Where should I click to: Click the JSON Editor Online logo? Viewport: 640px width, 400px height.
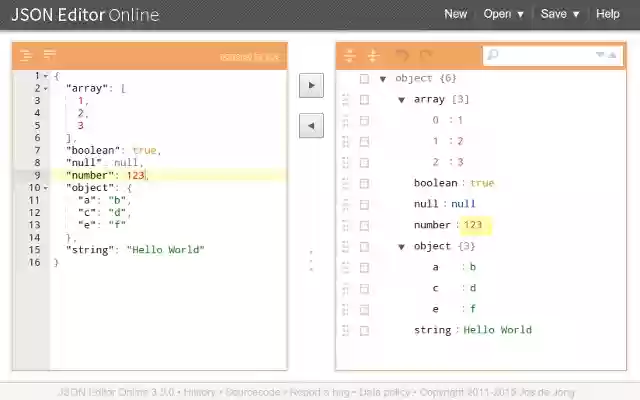point(85,15)
